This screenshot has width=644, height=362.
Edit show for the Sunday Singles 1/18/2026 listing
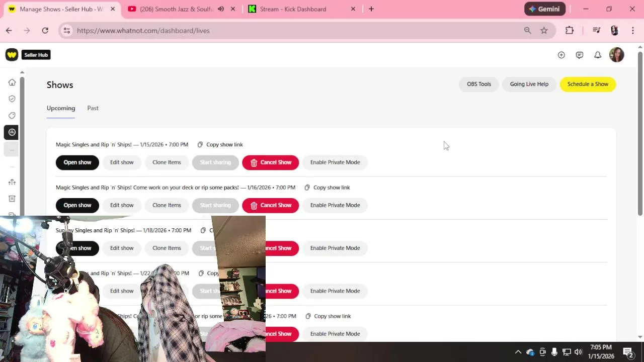122,248
